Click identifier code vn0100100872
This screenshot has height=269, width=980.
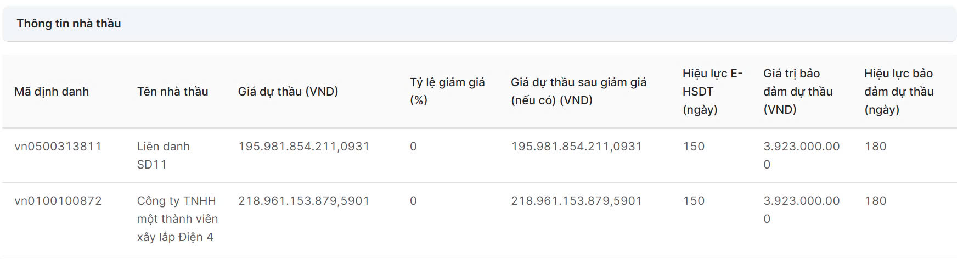[x=58, y=201]
